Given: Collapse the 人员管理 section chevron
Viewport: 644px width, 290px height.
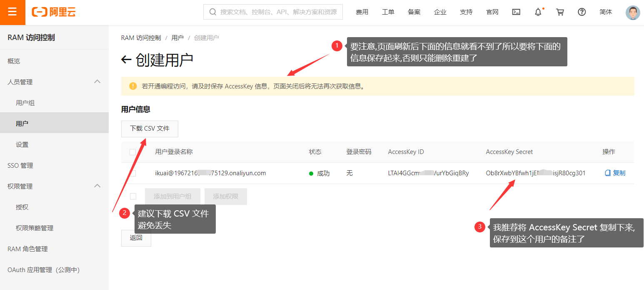Looking at the screenshot, I should coord(97,82).
